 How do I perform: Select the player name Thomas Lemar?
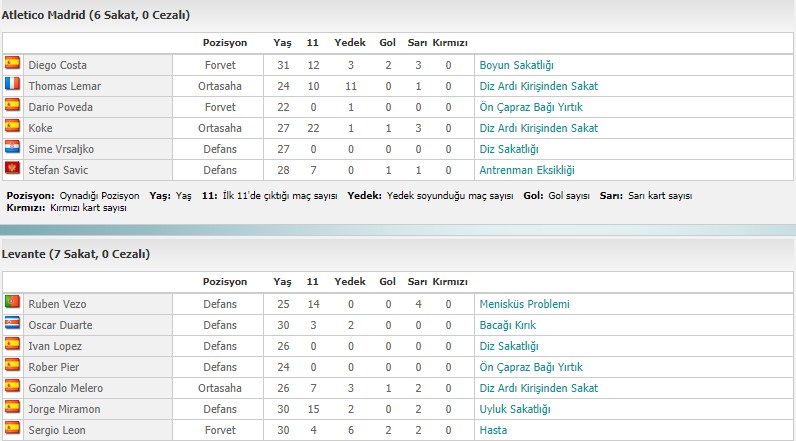64,86
